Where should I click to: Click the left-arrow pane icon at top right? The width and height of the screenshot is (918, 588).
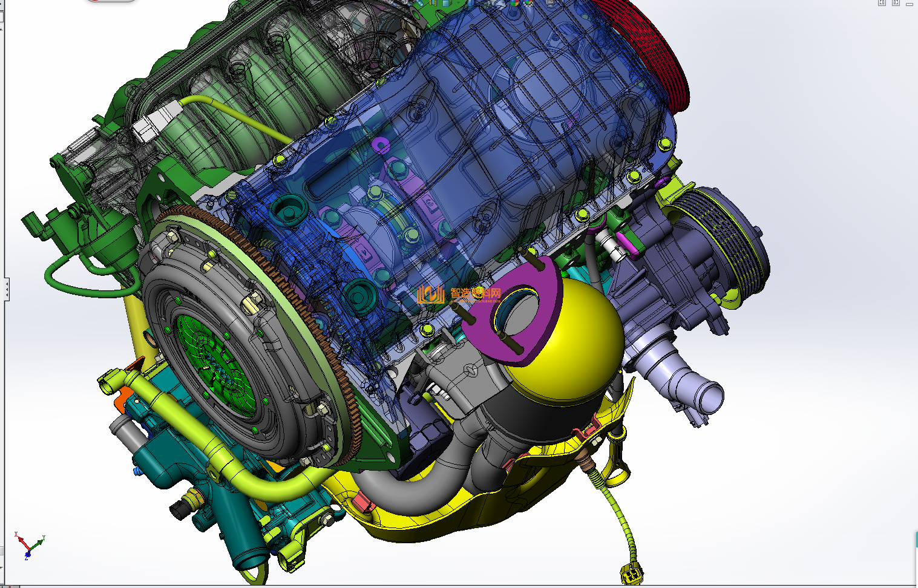[x=882, y=3]
